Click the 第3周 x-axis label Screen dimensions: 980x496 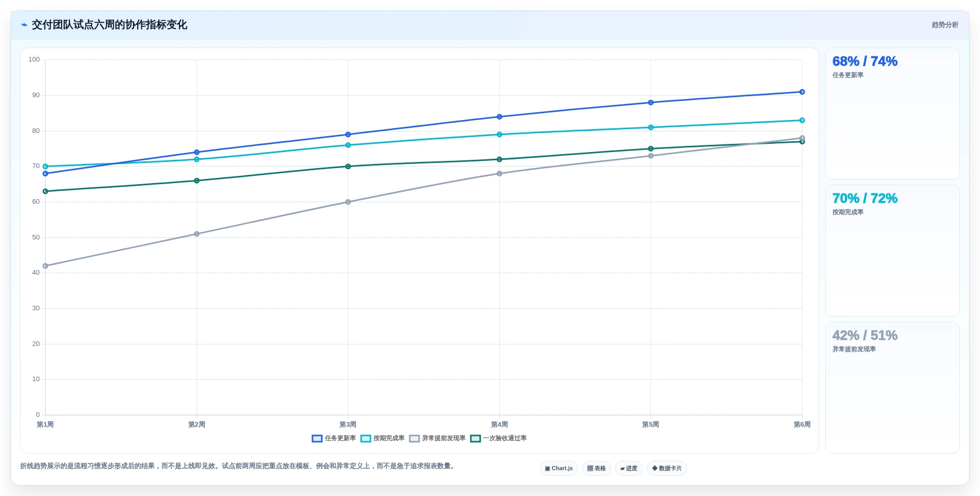[x=348, y=425]
